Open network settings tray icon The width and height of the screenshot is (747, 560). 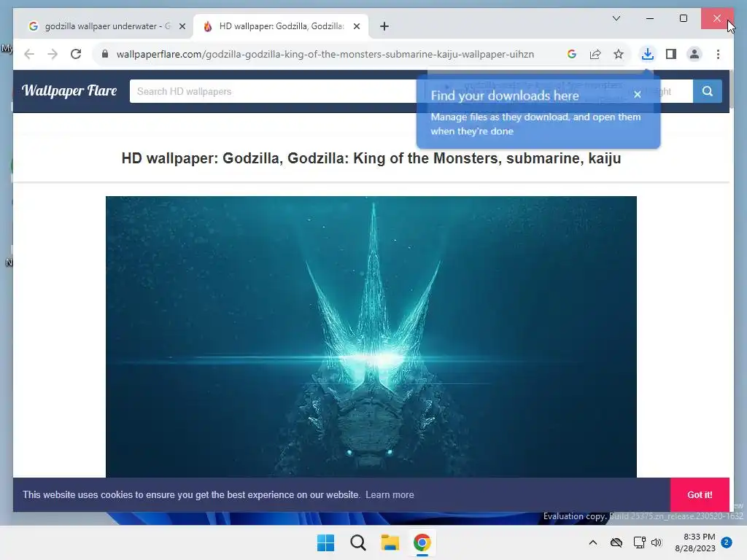(x=639, y=542)
